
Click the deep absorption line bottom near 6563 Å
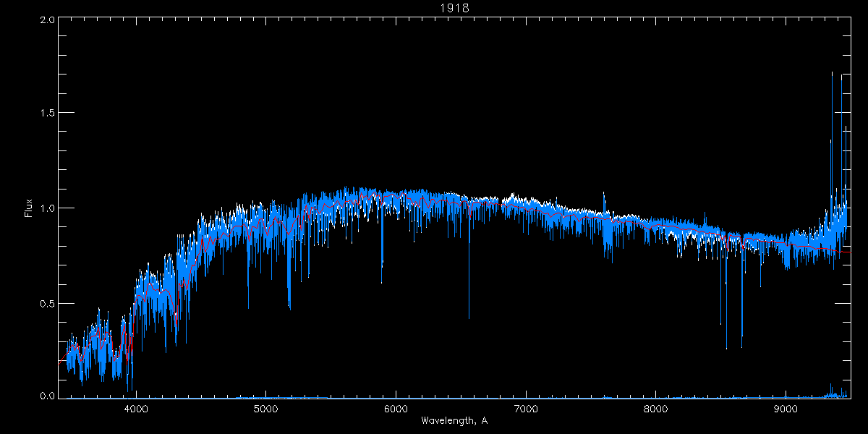pyautogui.click(x=469, y=318)
